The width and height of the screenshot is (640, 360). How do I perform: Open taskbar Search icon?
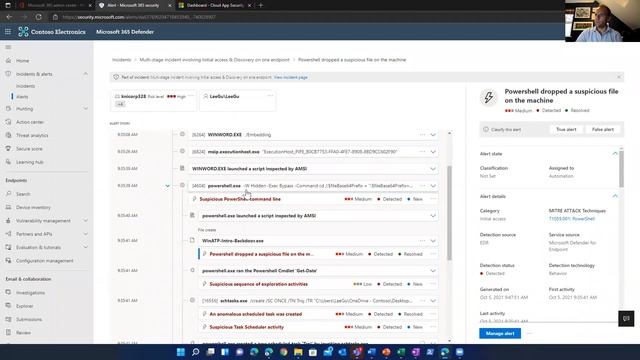point(196,352)
